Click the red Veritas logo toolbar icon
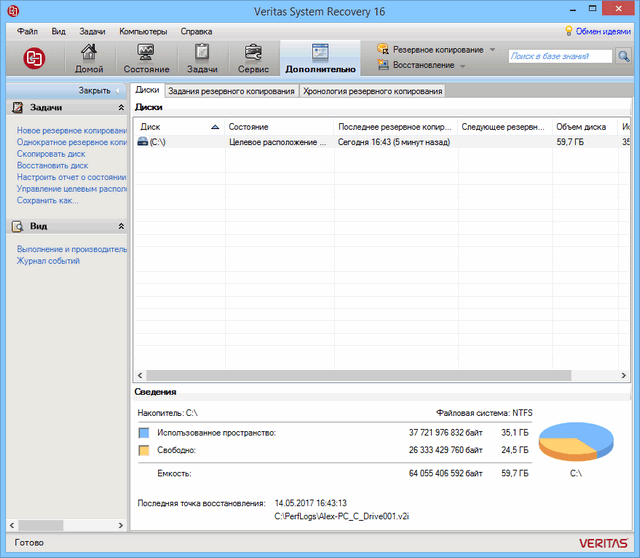640x558 pixels. coord(34,58)
